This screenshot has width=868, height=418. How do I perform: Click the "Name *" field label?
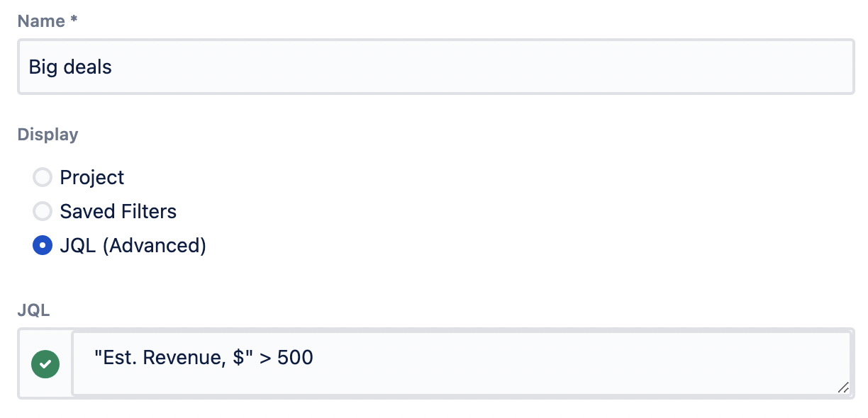tap(41, 21)
